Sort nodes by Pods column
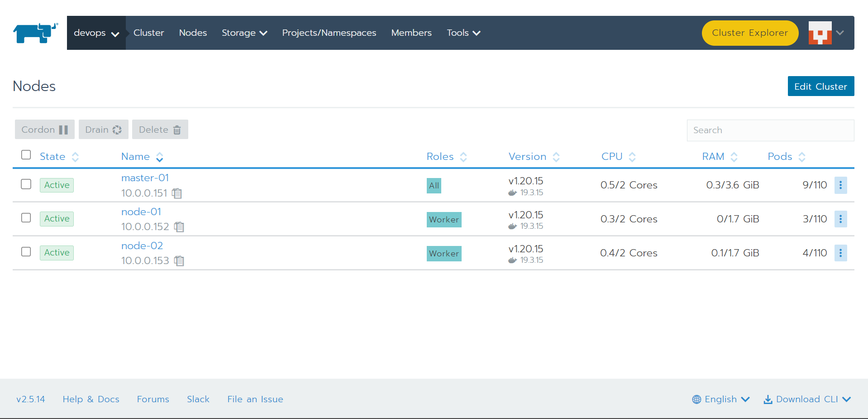Viewport: 868px width, 419px height. pos(787,157)
